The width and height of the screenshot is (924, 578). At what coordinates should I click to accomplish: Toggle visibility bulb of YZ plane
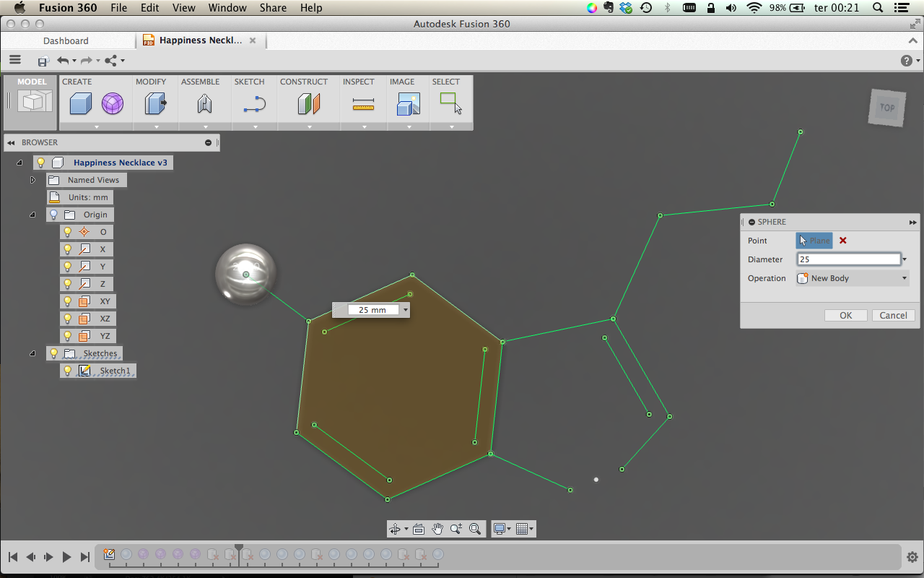click(68, 336)
